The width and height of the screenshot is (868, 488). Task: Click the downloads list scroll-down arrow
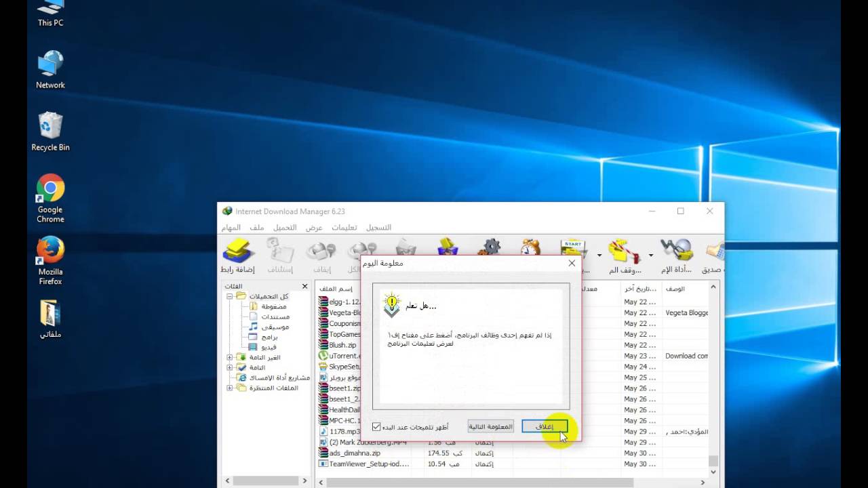coord(713,472)
